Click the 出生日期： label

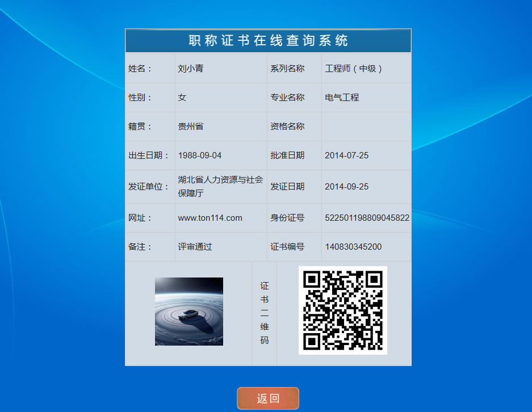click(x=148, y=155)
